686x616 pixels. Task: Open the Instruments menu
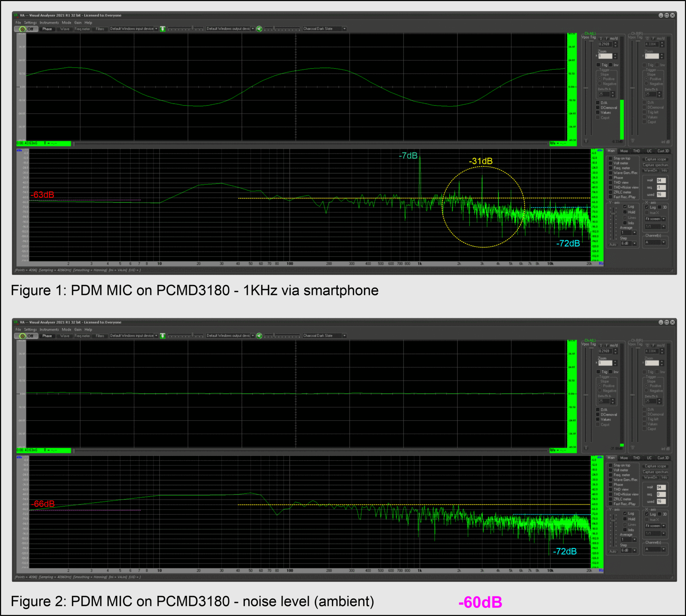49,23
